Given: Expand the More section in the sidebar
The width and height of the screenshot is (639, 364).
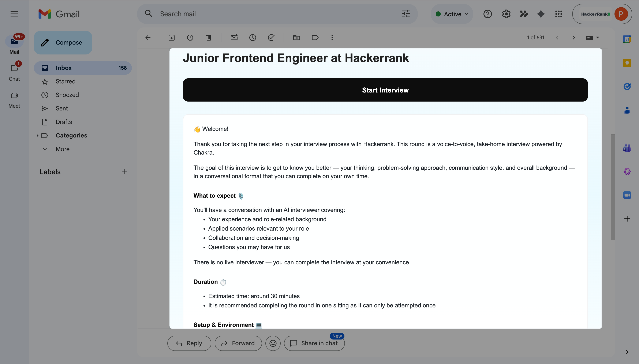Looking at the screenshot, I should pos(63,149).
